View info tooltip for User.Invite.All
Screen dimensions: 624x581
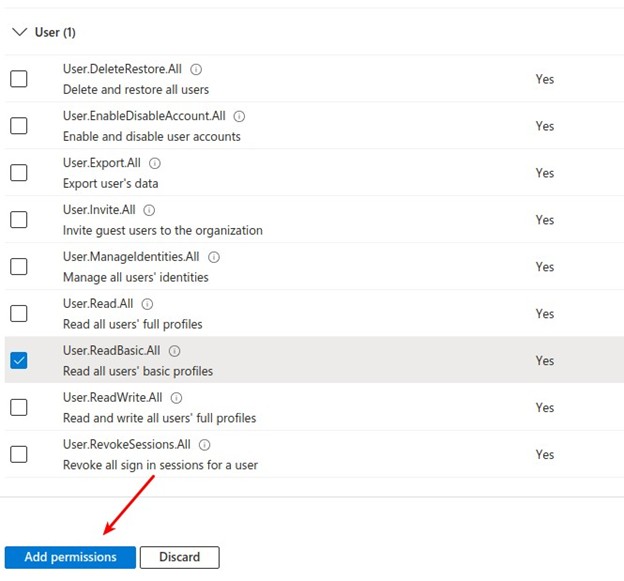pyautogui.click(x=149, y=210)
